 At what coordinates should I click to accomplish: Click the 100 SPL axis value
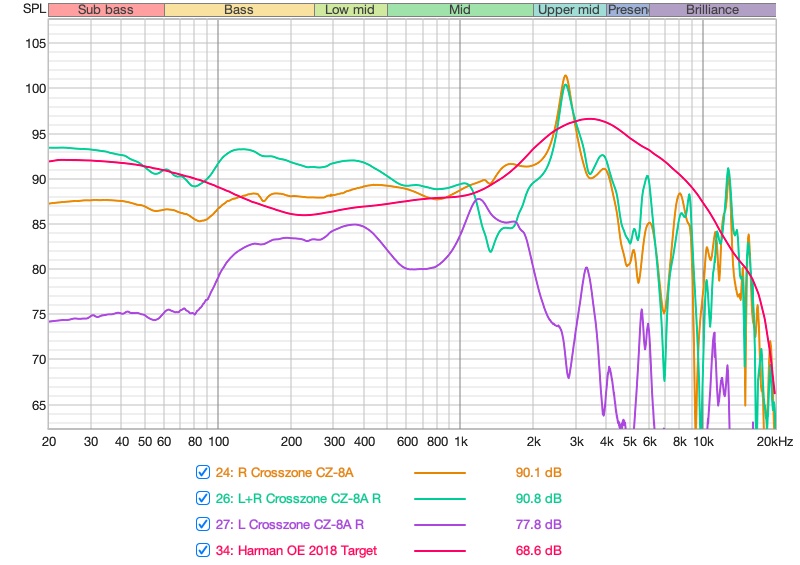(36, 89)
